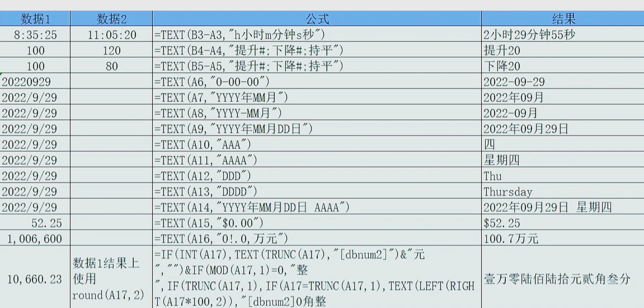Select the cell with value 80
The image size is (644, 308).
click(x=111, y=66)
